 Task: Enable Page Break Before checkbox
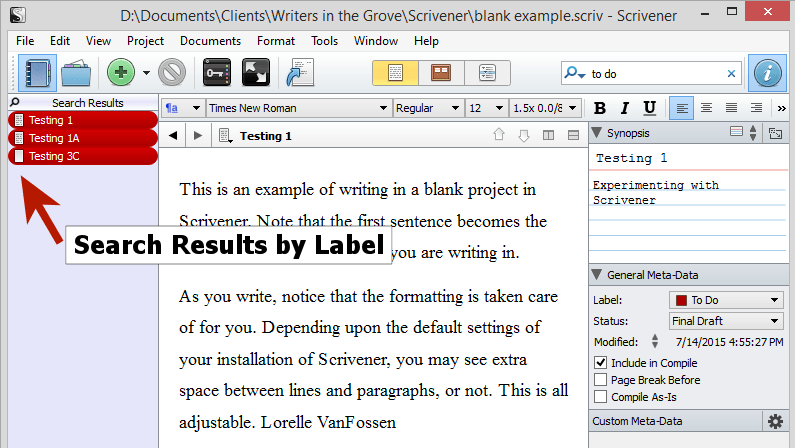tap(600, 380)
